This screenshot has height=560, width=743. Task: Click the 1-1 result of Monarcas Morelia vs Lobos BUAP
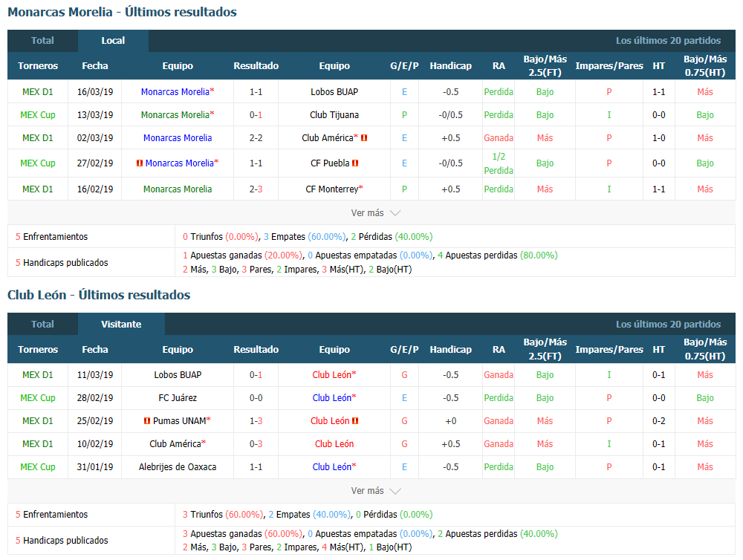tap(256, 92)
